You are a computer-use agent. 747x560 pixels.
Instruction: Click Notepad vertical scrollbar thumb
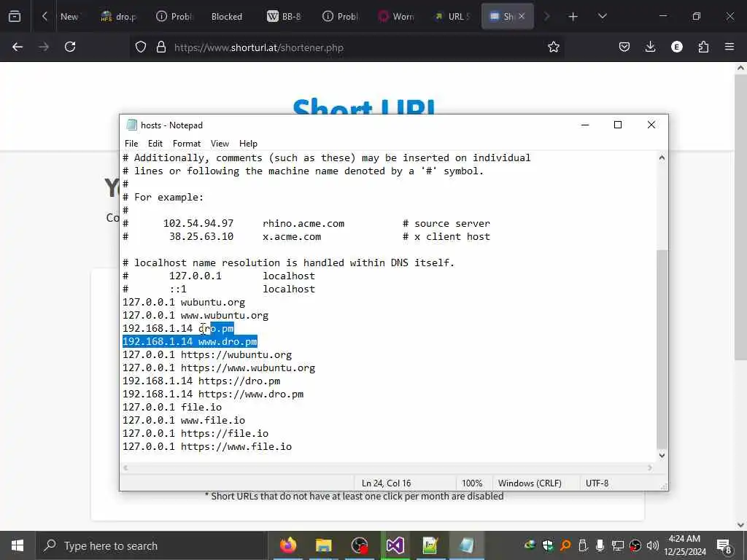coord(662,349)
